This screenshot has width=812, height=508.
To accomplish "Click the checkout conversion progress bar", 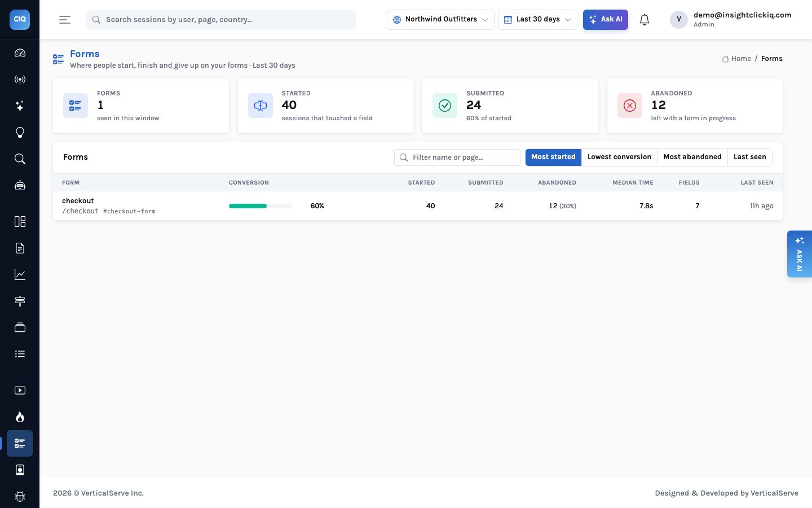I will point(261,206).
